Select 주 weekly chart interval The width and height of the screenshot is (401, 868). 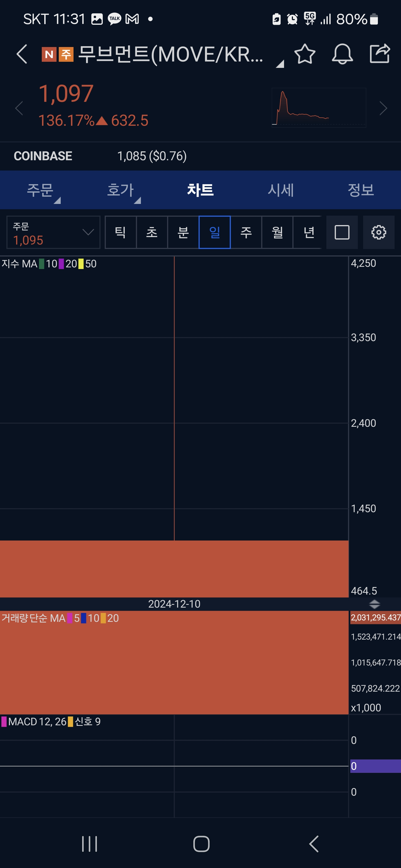click(x=246, y=232)
